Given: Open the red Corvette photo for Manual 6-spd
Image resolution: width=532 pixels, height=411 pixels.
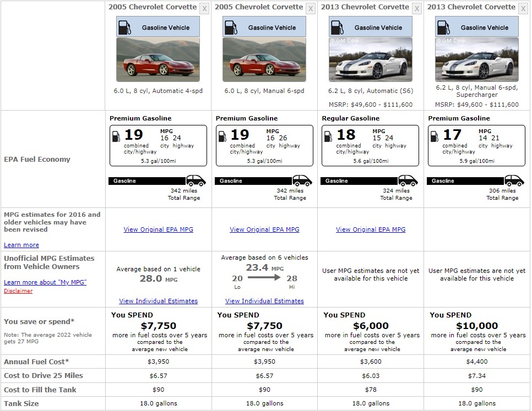Looking at the screenshot, I should (x=264, y=59).
